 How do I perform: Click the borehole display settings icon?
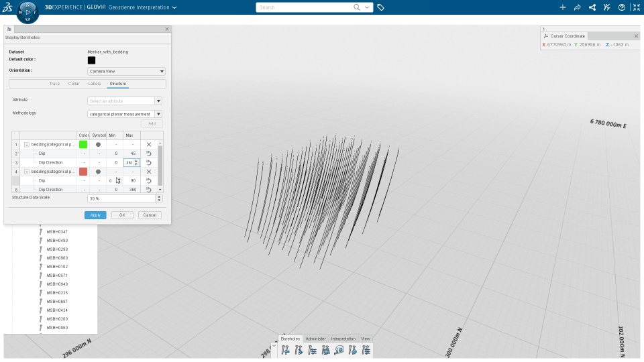312,350
